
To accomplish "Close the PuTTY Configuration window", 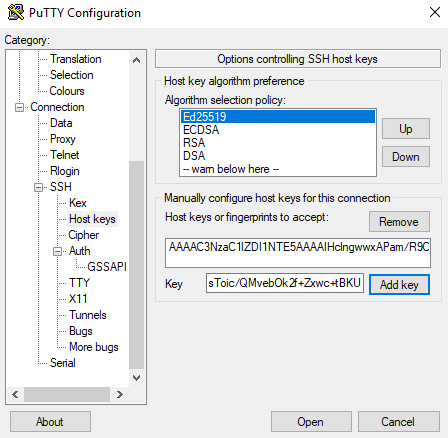I will click(435, 12).
